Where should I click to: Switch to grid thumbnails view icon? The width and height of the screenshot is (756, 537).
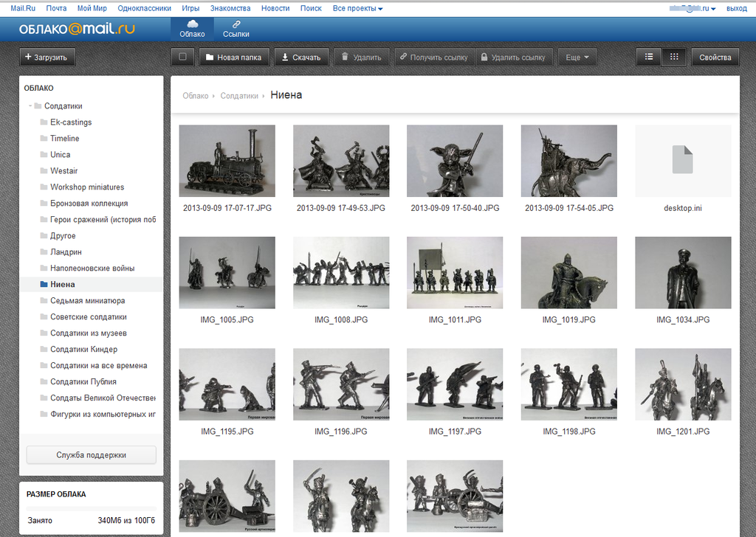[674, 57]
